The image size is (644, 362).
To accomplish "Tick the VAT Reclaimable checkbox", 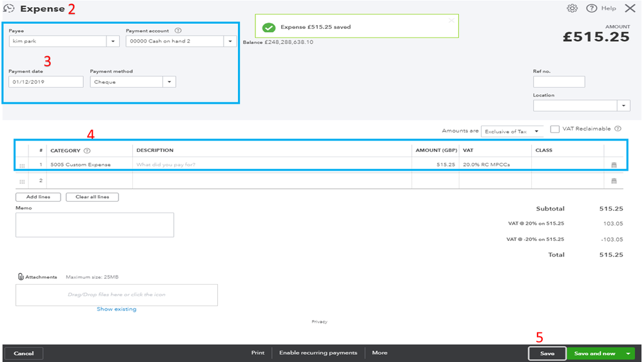I will pyautogui.click(x=555, y=129).
